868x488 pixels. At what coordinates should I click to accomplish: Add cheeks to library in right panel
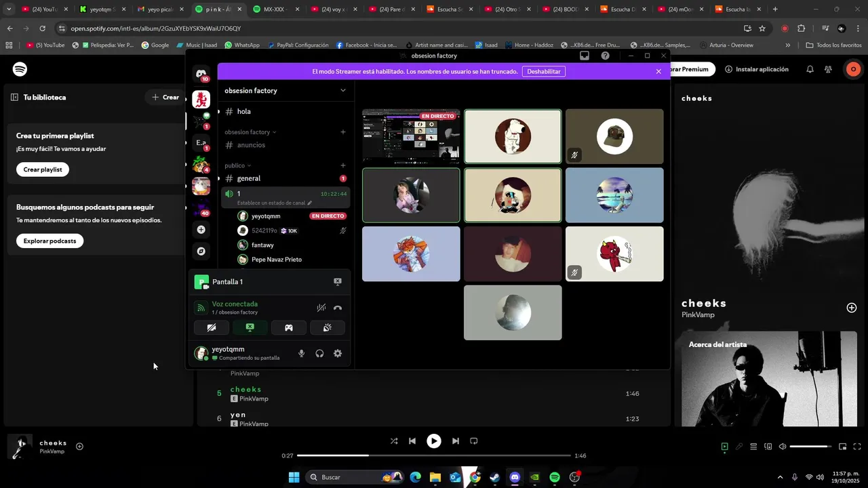coord(852,308)
